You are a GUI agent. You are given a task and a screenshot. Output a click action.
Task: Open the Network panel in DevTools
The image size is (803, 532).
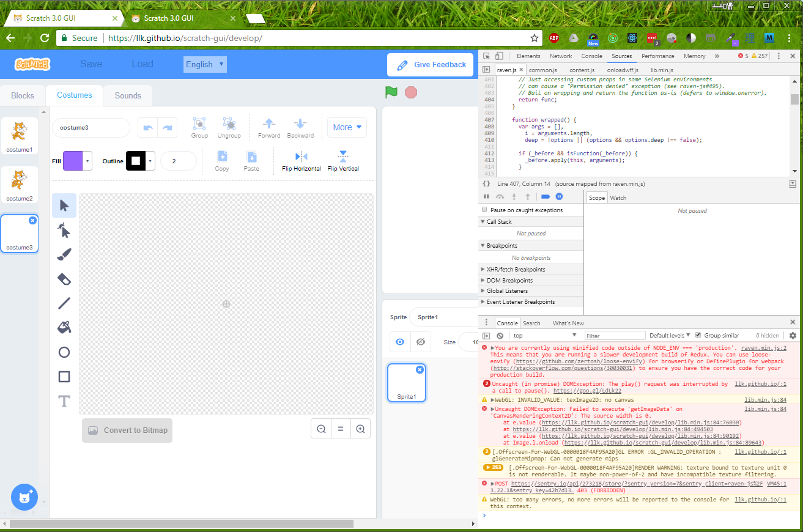[560, 56]
